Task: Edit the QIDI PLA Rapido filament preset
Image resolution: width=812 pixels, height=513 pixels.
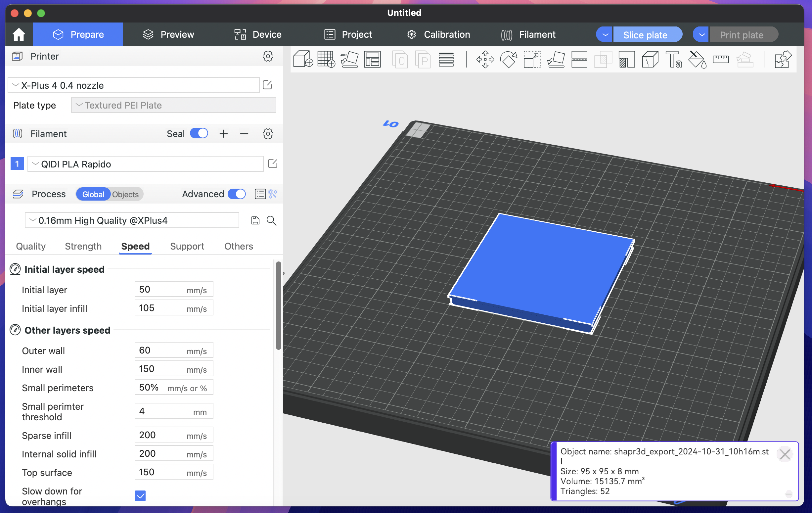Action: (x=272, y=163)
